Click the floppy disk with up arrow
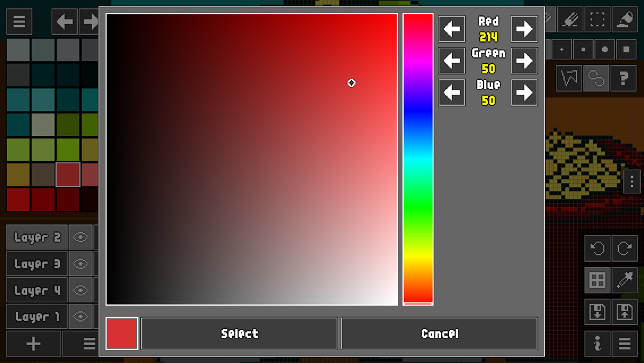Viewport: 644px width, 363px height. [624, 311]
